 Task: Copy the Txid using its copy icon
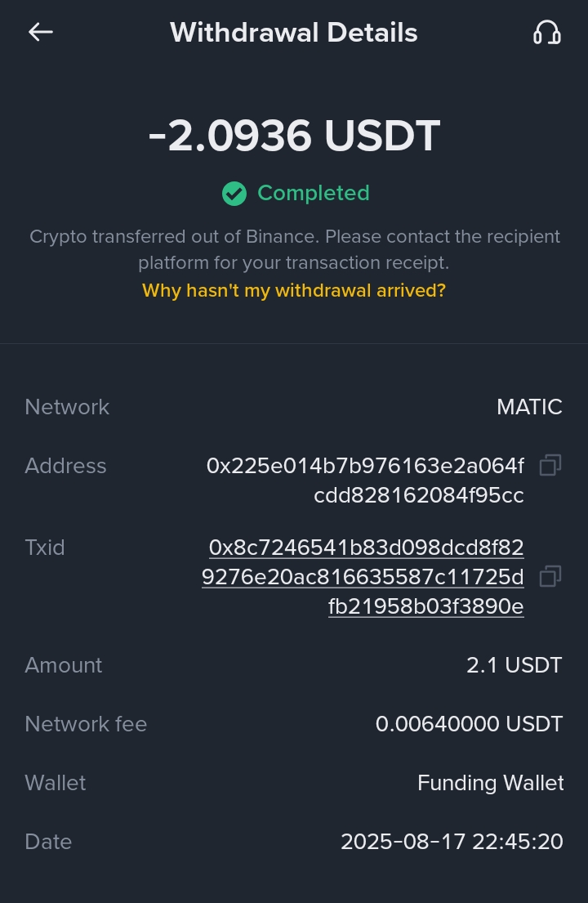pos(550,576)
